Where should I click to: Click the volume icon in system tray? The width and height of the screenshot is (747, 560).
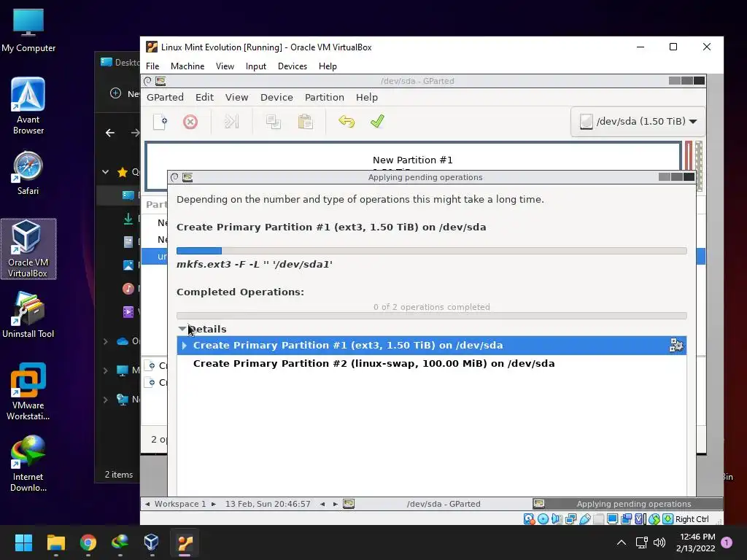point(659,542)
